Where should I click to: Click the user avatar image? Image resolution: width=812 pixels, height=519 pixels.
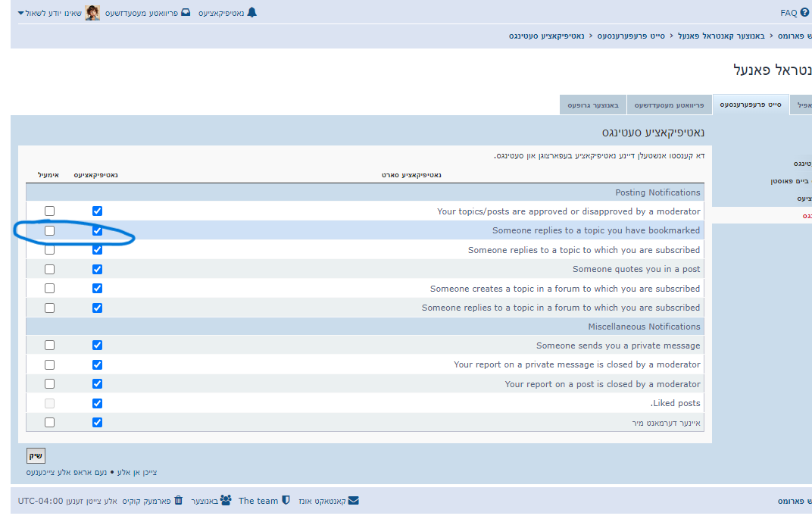click(x=92, y=12)
